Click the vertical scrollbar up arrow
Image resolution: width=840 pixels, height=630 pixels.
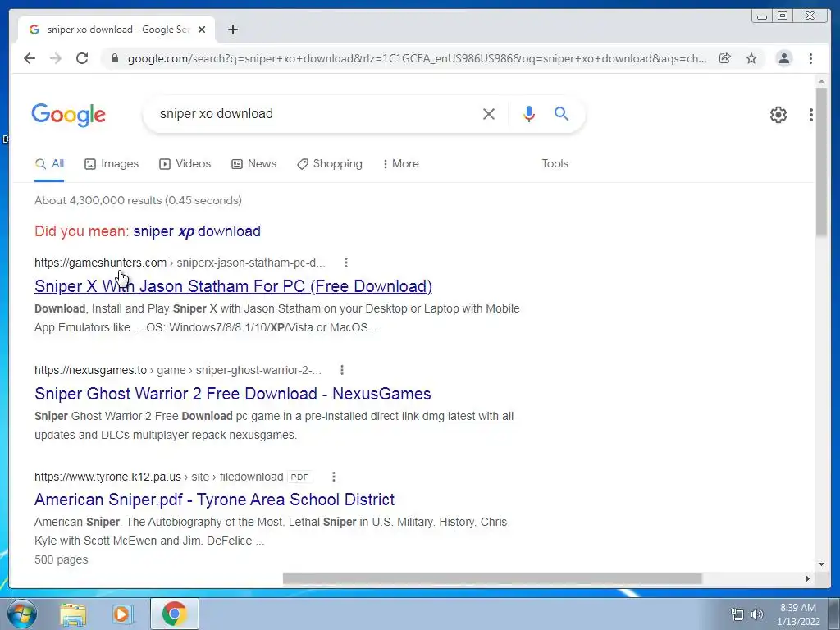pyautogui.click(x=821, y=81)
